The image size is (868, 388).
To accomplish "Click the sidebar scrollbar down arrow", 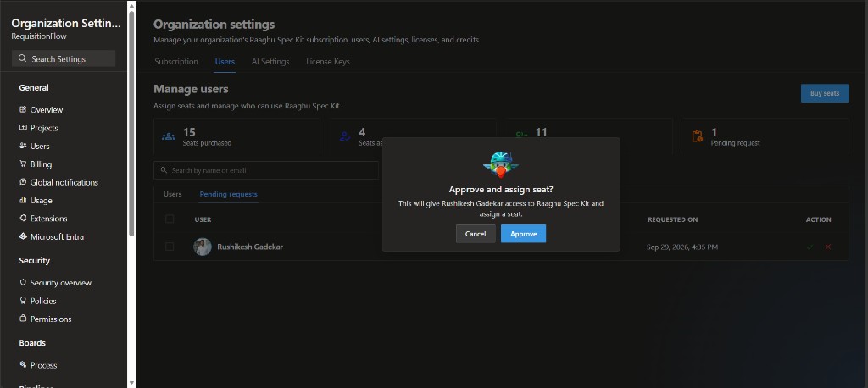I will pos(131,382).
